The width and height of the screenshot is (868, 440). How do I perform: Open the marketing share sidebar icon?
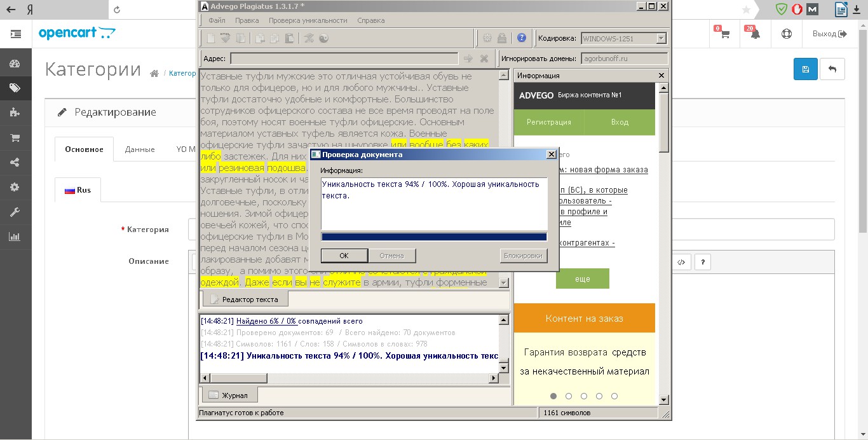(x=15, y=162)
